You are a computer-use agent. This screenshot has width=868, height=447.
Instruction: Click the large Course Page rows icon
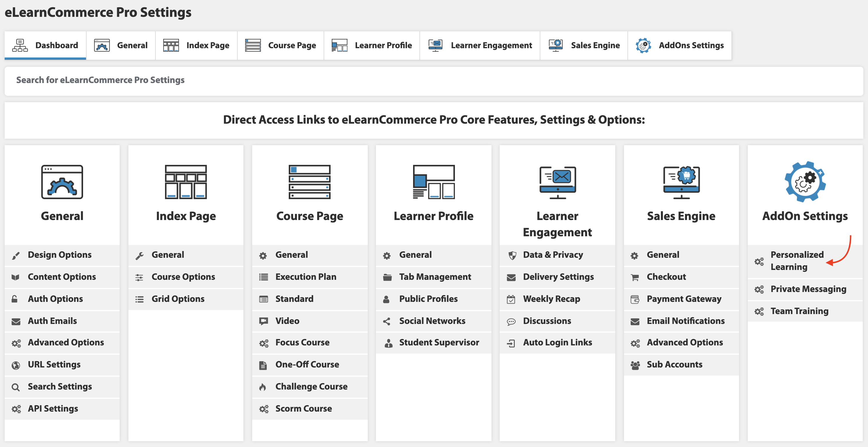309,182
